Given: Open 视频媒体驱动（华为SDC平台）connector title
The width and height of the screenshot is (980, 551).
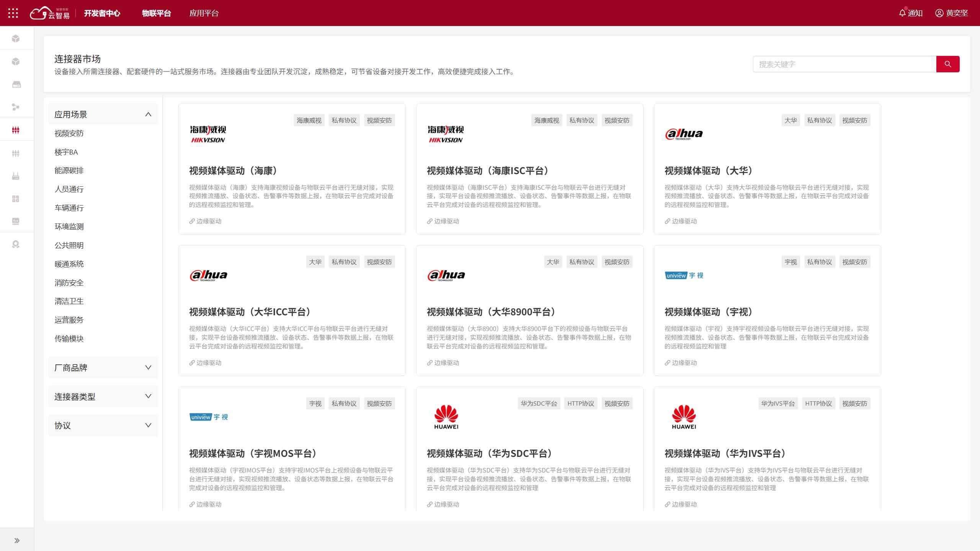Looking at the screenshot, I should (490, 453).
